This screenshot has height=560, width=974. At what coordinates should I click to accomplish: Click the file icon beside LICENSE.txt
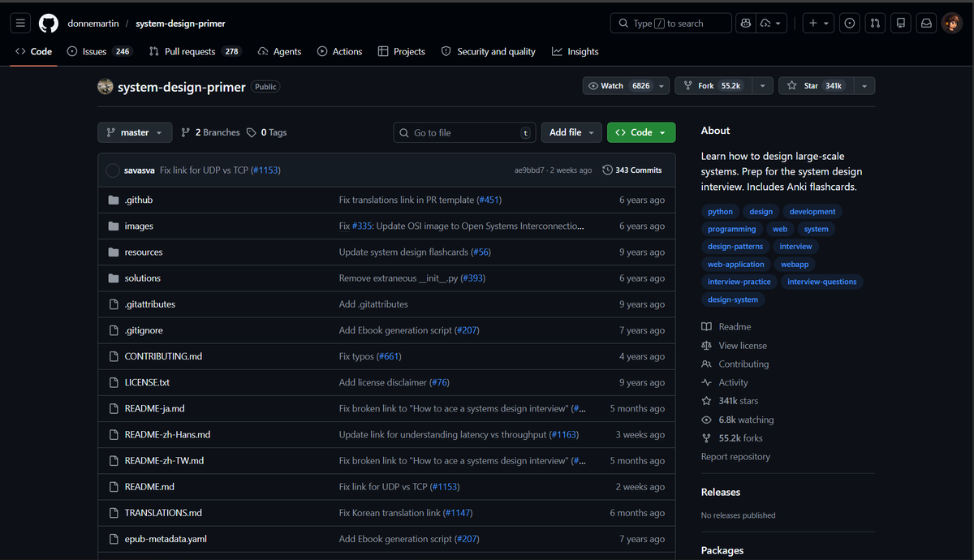(114, 382)
